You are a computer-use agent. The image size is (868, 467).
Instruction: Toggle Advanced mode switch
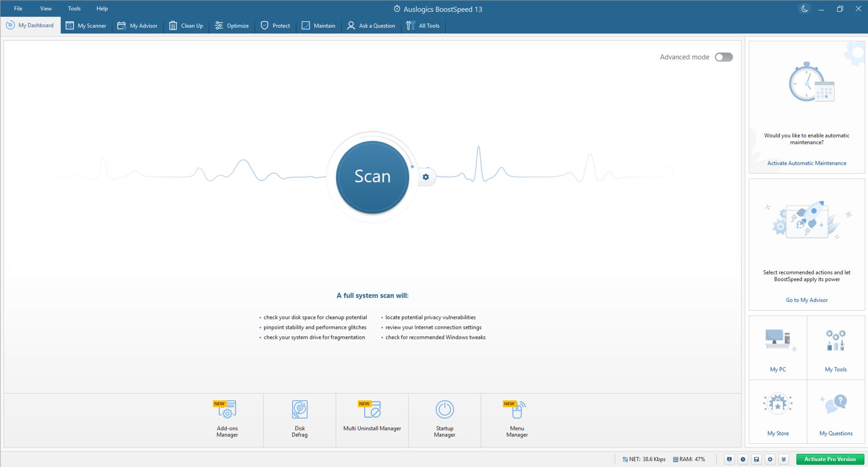tap(724, 57)
